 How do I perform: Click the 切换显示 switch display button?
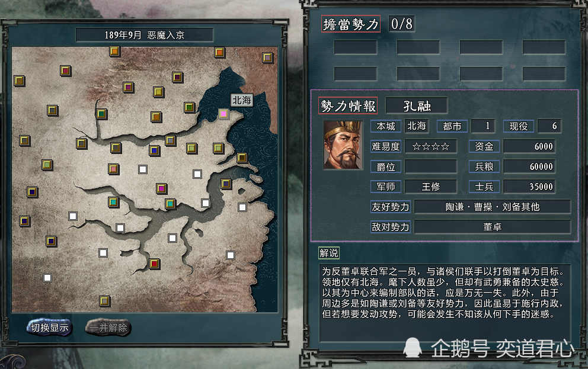49,328
